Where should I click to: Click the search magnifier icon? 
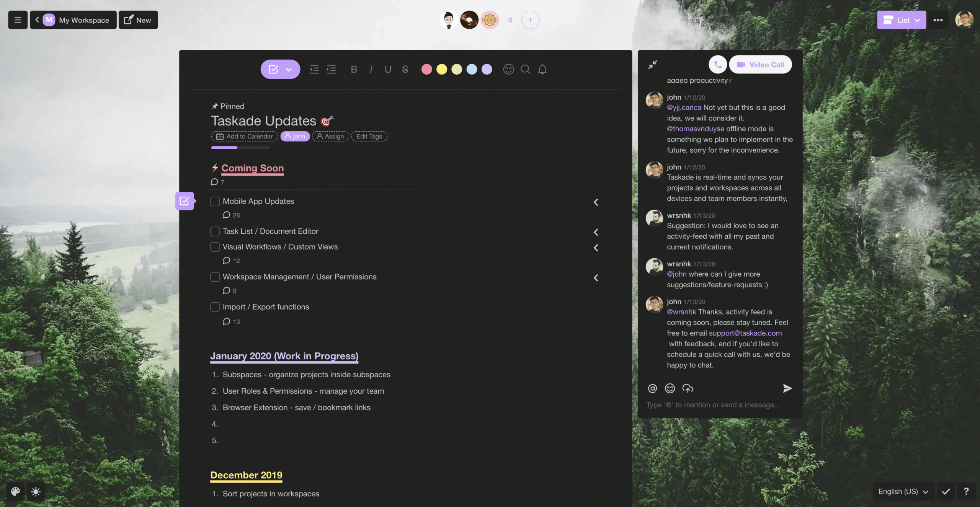[x=525, y=68]
